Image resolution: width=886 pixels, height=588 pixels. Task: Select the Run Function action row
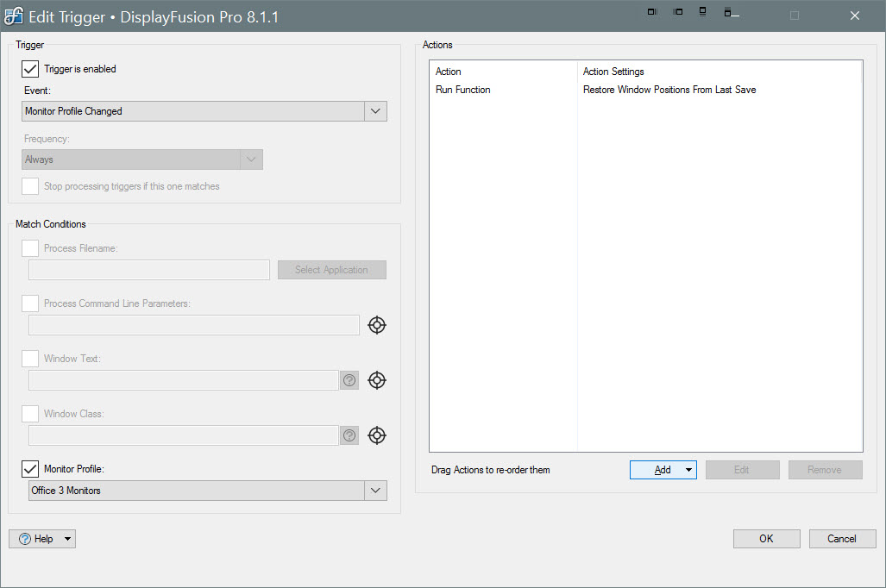click(463, 90)
